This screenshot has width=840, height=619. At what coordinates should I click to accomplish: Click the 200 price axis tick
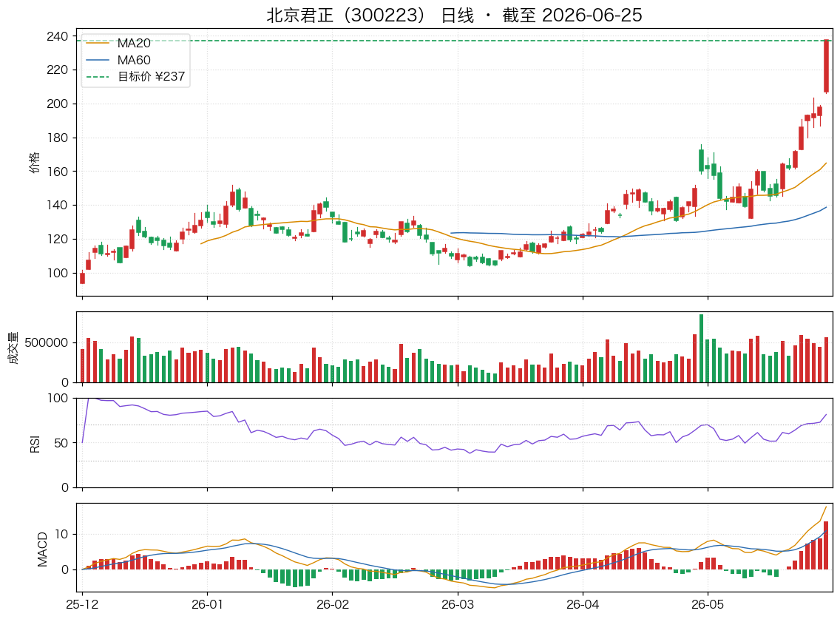pos(58,104)
